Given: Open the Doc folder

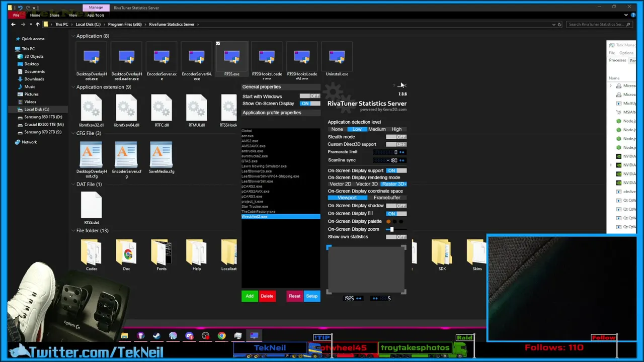Looking at the screenshot, I should click(126, 252).
